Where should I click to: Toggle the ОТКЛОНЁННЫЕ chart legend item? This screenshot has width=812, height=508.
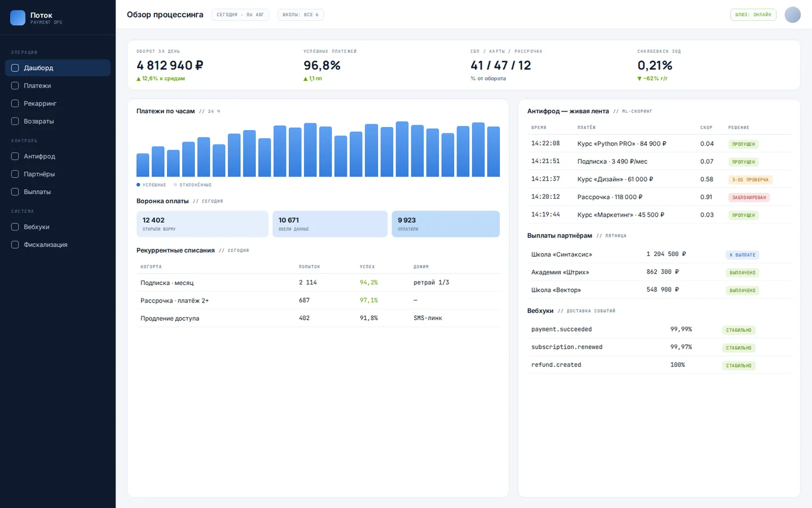(x=193, y=185)
